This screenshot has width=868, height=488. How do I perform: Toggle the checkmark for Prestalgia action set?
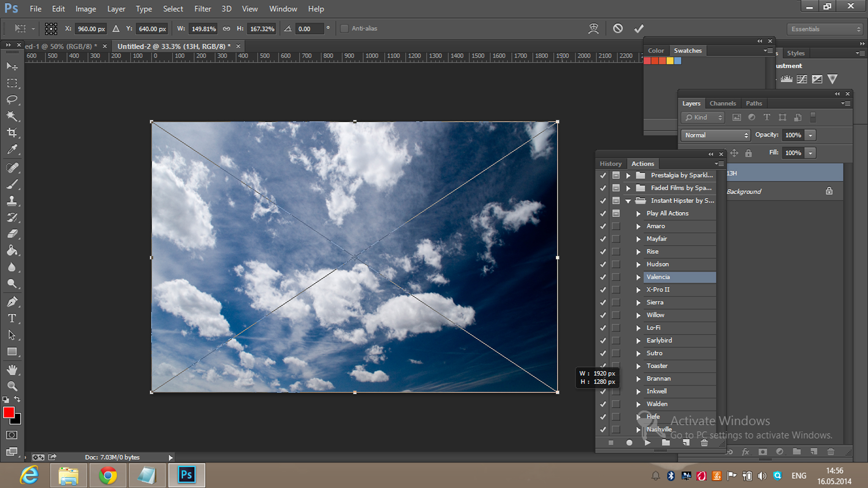click(x=603, y=175)
